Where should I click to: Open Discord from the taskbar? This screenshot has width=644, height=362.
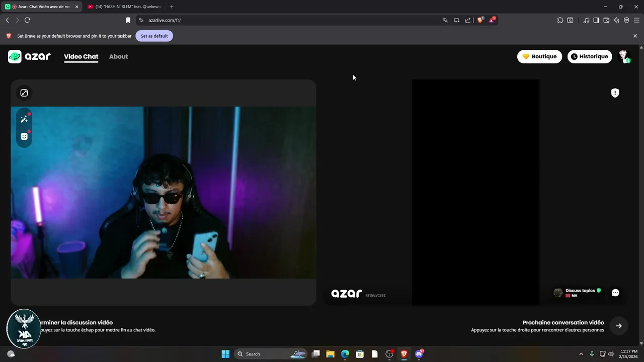point(419,354)
